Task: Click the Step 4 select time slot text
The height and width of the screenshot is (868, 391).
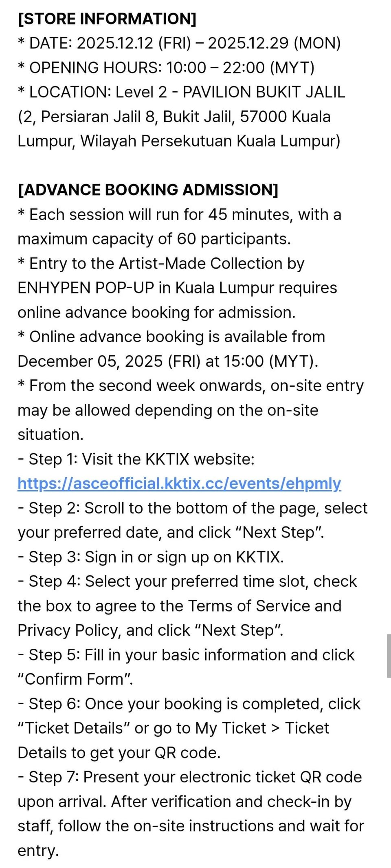Action: point(187,582)
